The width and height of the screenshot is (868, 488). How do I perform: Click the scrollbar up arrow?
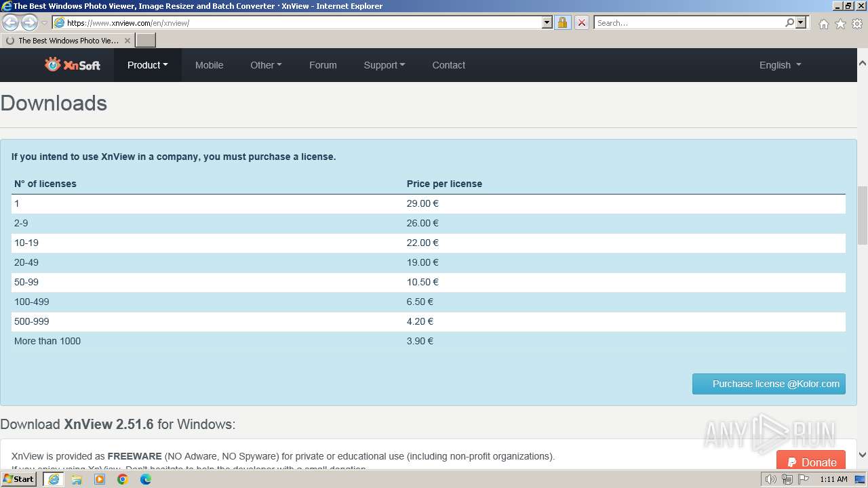tap(863, 63)
